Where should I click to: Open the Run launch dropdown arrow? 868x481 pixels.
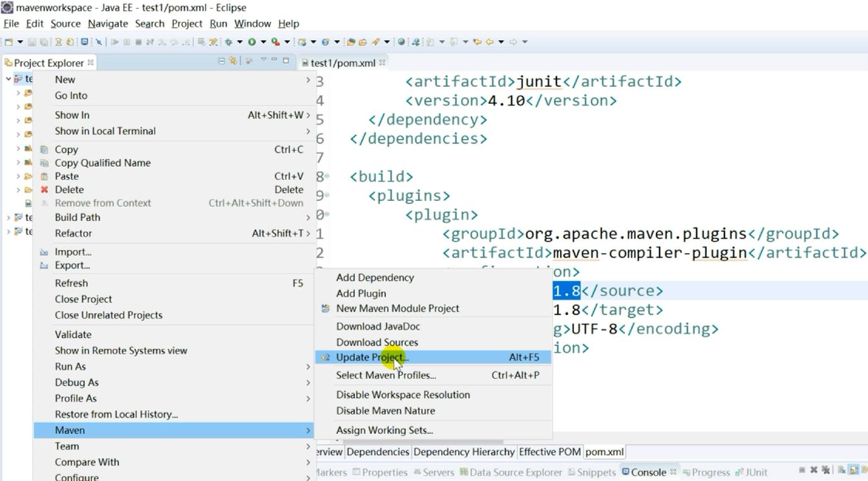263,42
